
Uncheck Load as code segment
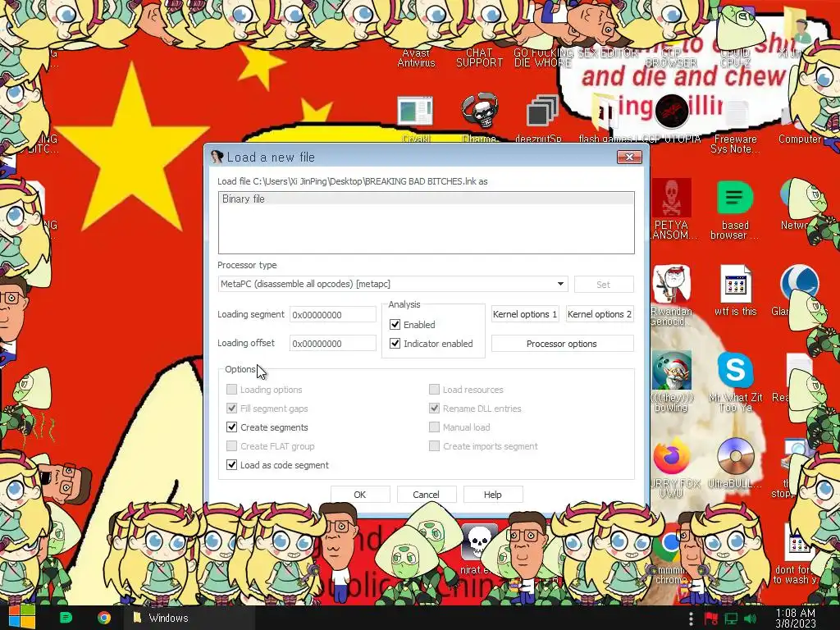pyautogui.click(x=231, y=465)
